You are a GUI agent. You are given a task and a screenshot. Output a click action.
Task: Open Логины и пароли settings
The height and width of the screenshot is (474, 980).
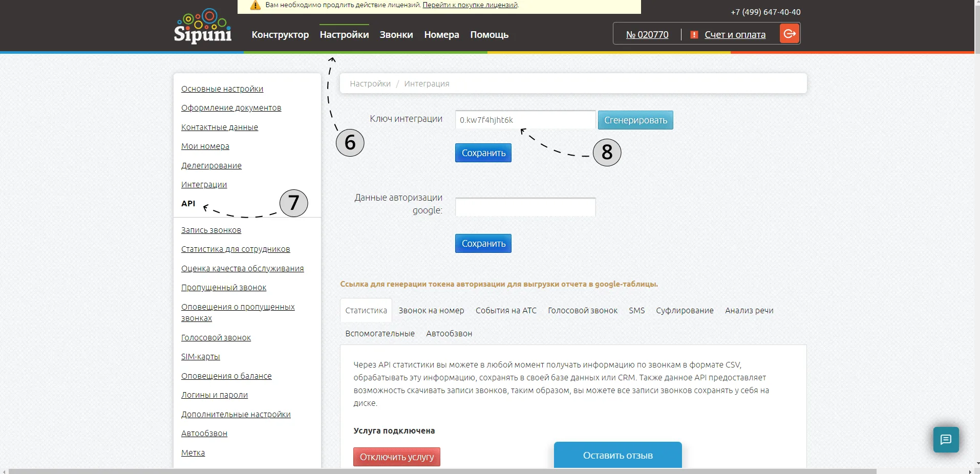pyautogui.click(x=215, y=395)
